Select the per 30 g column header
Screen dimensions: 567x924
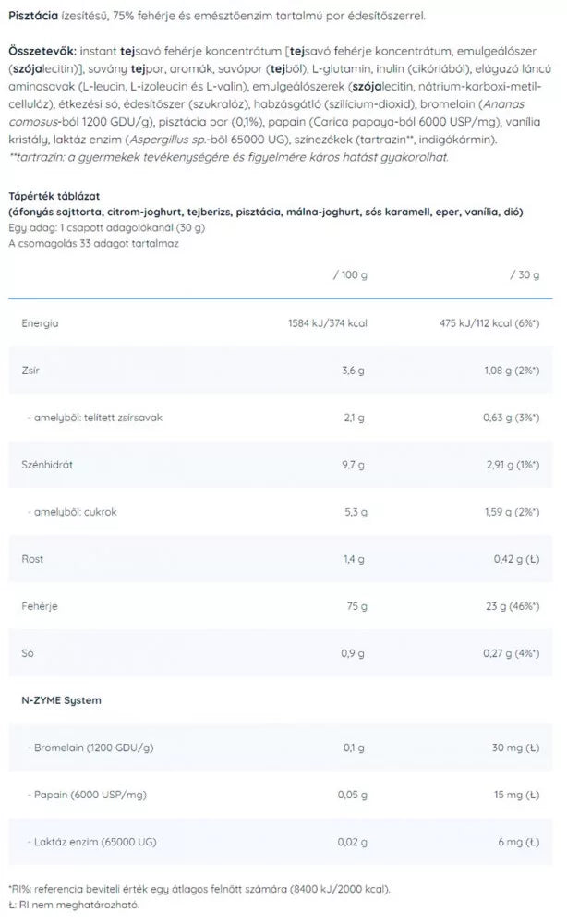pos(525,274)
